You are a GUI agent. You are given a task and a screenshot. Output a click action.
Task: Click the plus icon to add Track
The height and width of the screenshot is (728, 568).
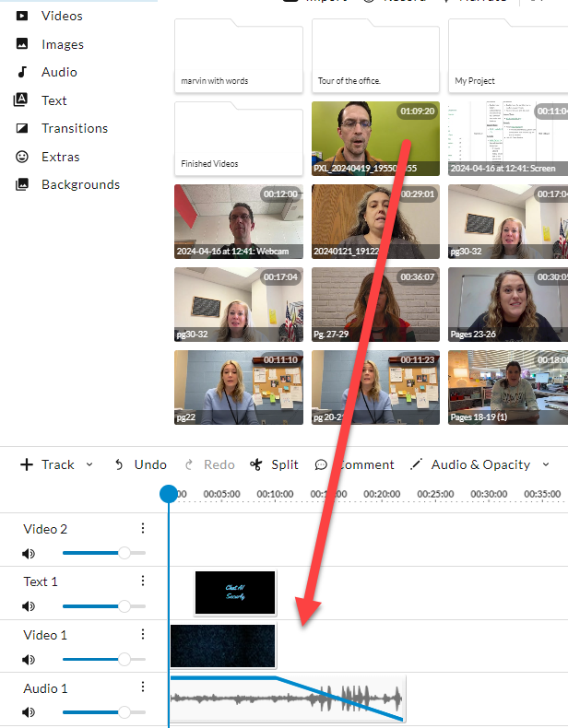(27, 464)
